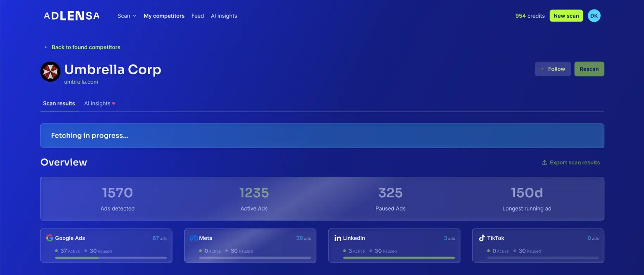The height and width of the screenshot is (275, 644).
Task: Go to Feed in the top navigation
Action: click(x=198, y=16)
